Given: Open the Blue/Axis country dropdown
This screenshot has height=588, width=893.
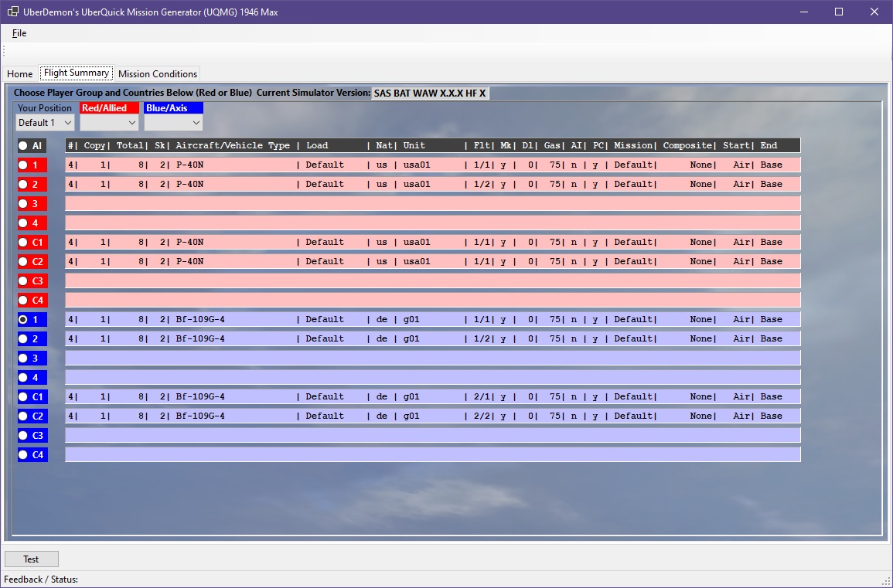Looking at the screenshot, I should [x=174, y=123].
